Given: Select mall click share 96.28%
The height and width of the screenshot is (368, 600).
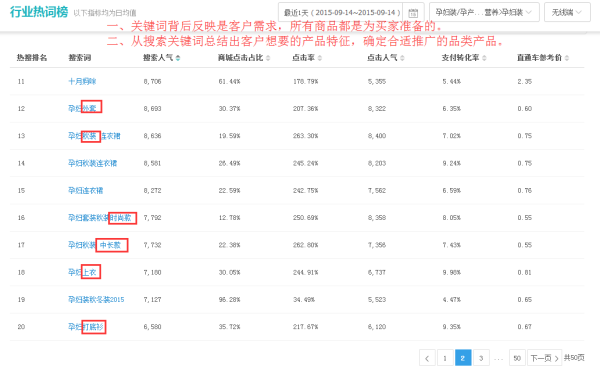Looking at the screenshot, I should click(x=230, y=300).
